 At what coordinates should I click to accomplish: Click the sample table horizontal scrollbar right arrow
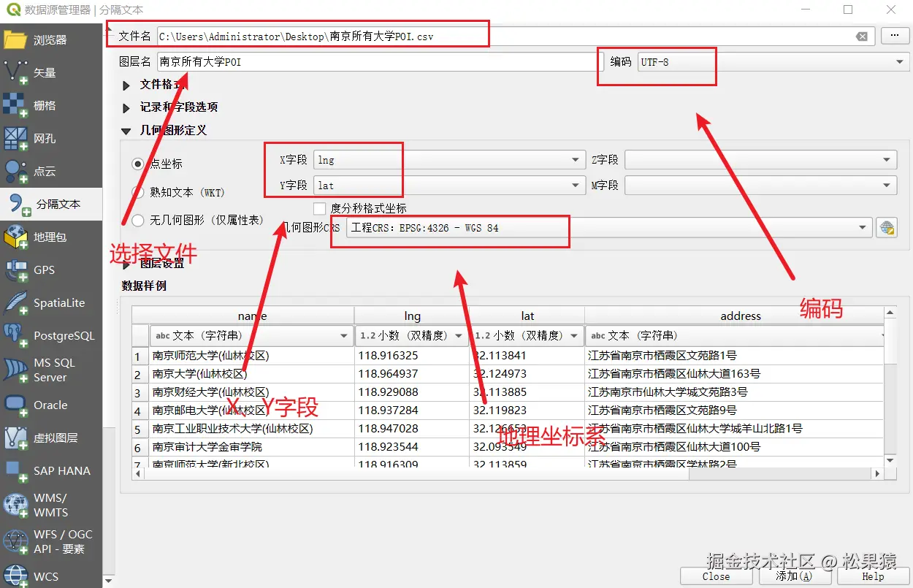[x=877, y=473]
